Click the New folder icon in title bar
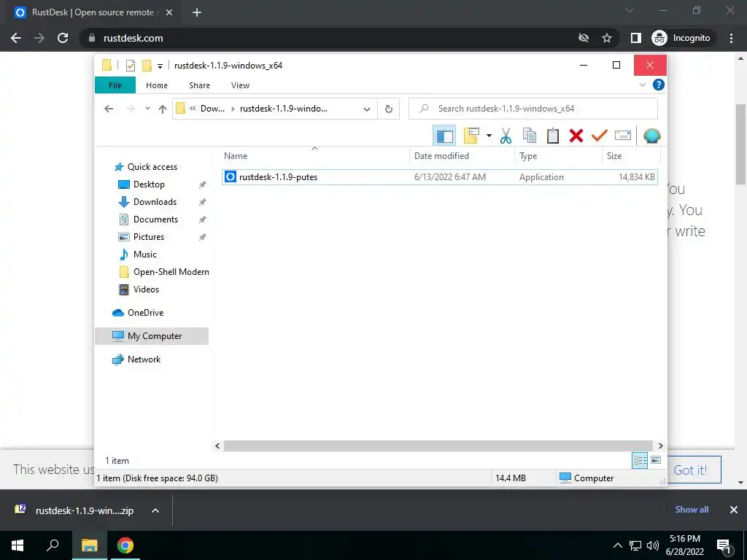Screen dimensions: 747x560 147,65
